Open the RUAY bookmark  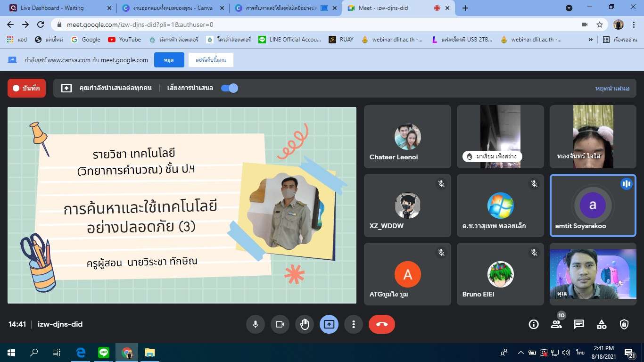pos(341,40)
